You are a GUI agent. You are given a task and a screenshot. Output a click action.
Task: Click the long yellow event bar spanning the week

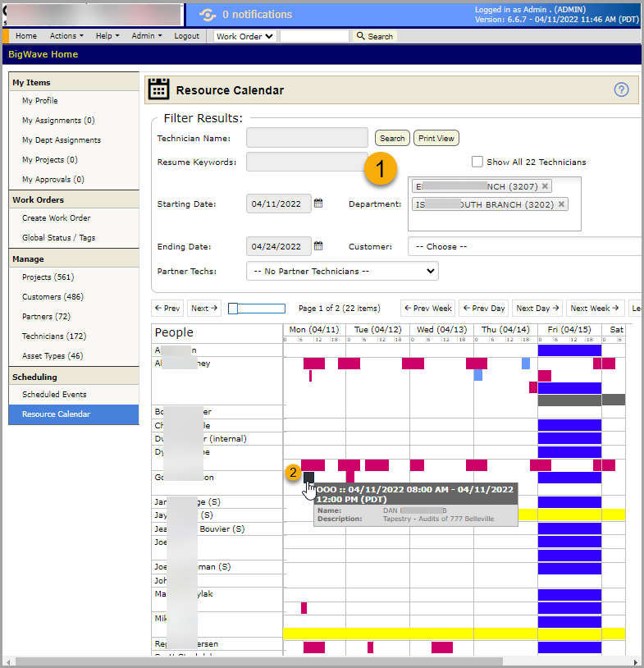(x=454, y=633)
